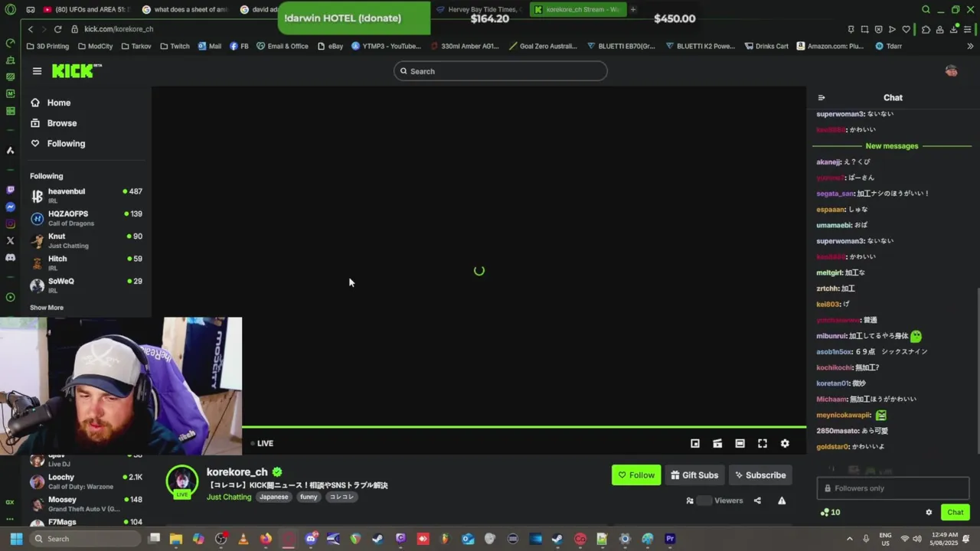Click the green Chat send button
Image resolution: width=980 pixels, height=551 pixels.
tap(955, 513)
